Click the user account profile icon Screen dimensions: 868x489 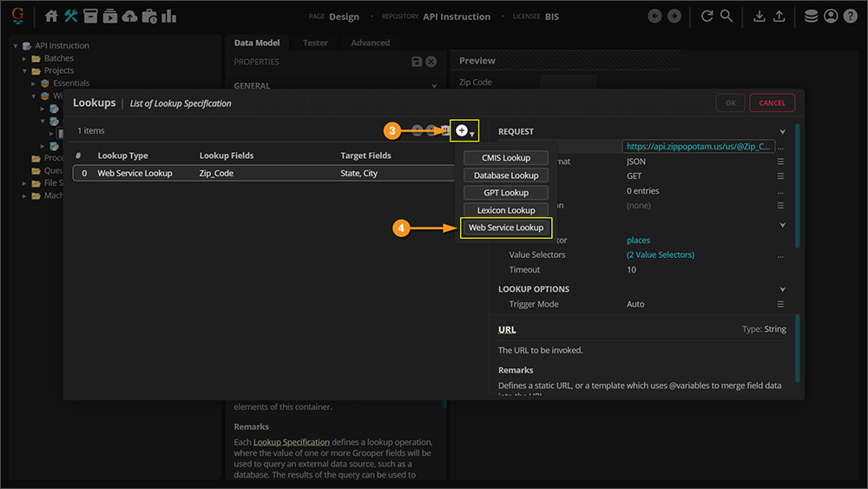coord(831,17)
